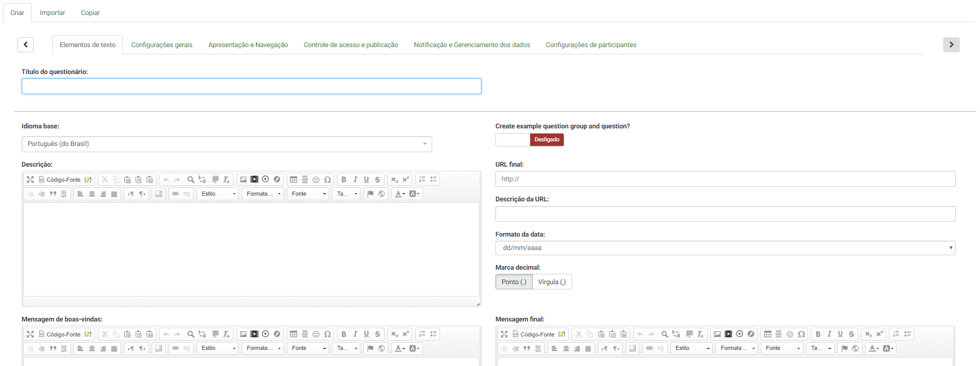Insert special character in Mensagem de boas-vindas editor
Image resolution: width=980 pixels, height=366 pixels.
(327, 334)
